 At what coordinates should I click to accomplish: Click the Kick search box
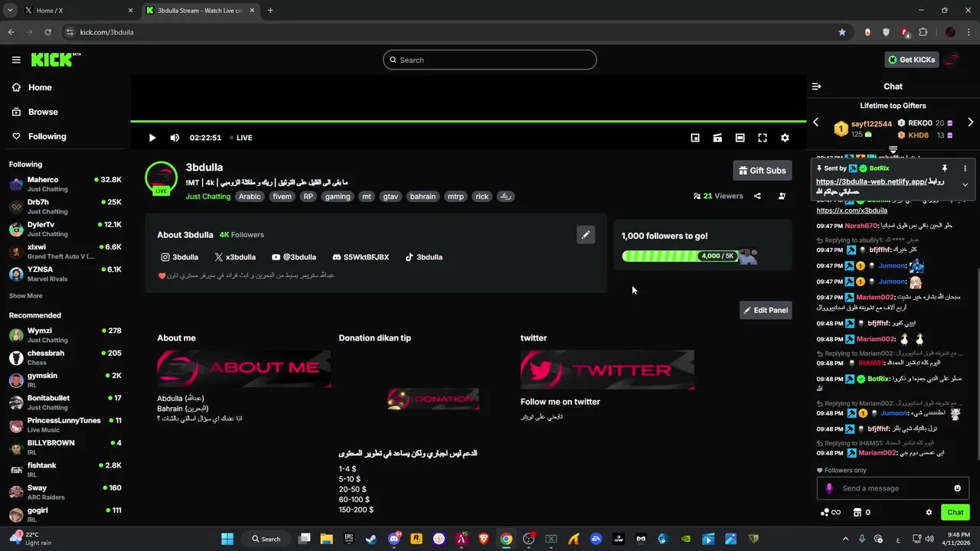pos(490,60)
